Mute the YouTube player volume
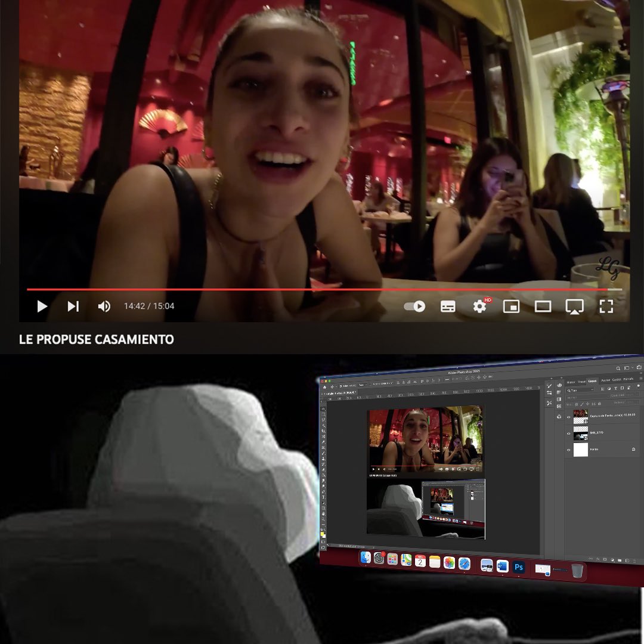Image resolution: width=644 pixels, height=644 pixels. 104,306
